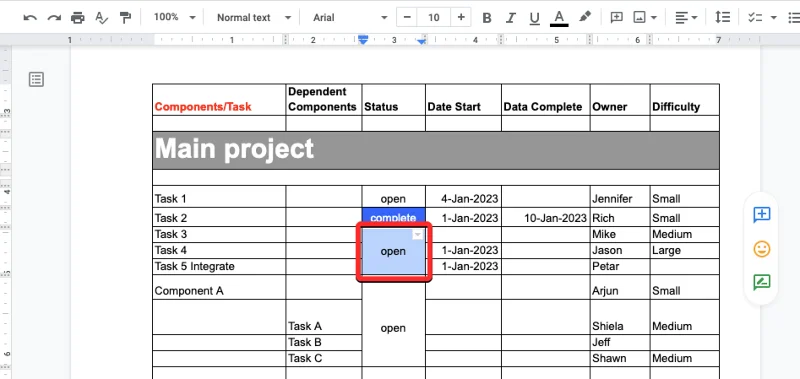Click the 'Date Start' column header
Image resolution: width=800 pixels, height=379 pixels.
463,100
